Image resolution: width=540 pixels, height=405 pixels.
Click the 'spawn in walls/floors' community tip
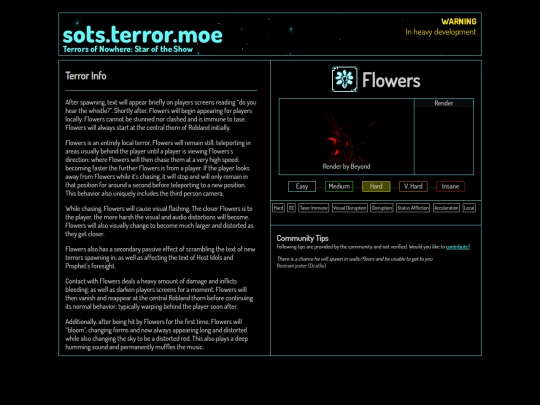click(355, 259)
